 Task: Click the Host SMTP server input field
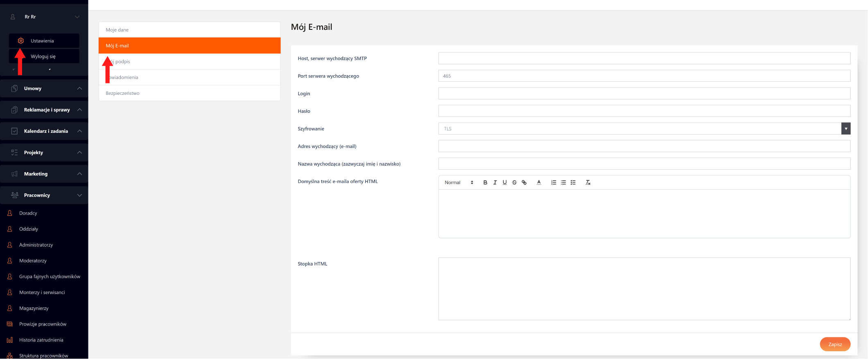(644, 58)
